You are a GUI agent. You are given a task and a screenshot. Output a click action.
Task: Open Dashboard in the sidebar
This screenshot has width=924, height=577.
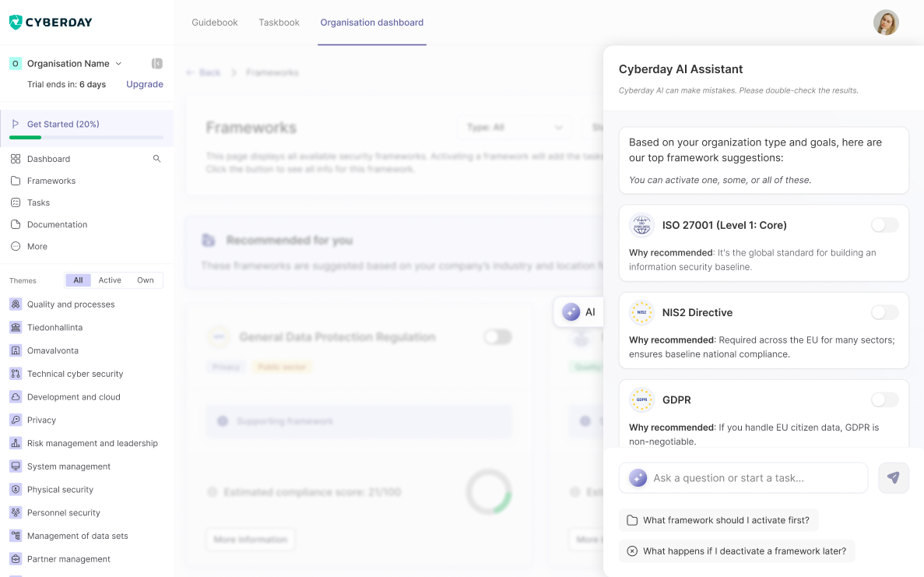pos(48,159)
